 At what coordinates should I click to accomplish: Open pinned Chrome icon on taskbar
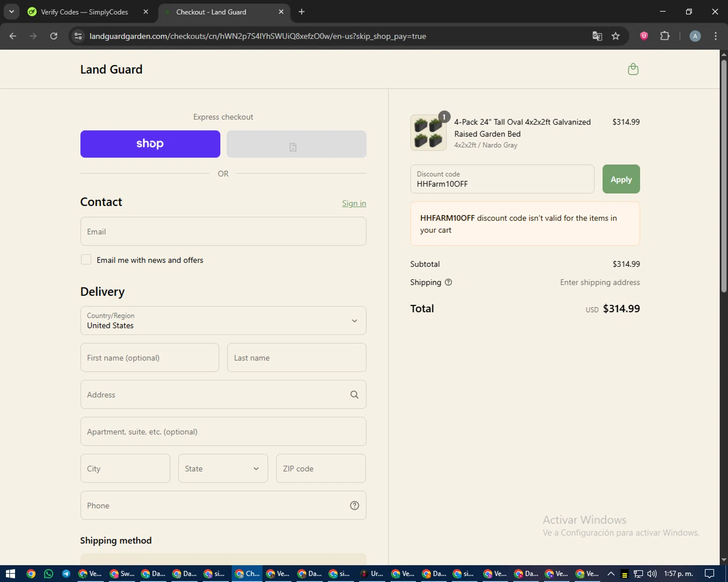click(x=31, y=574)
